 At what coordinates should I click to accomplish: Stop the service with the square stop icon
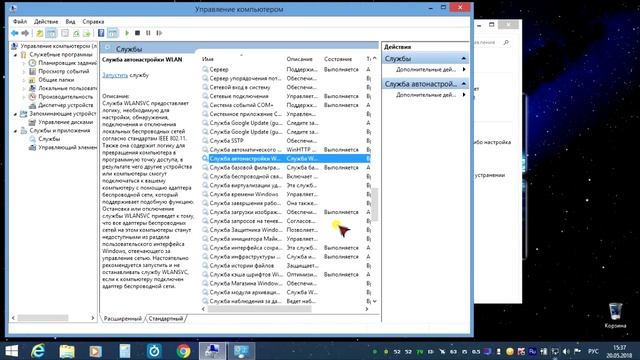[138, 33]
